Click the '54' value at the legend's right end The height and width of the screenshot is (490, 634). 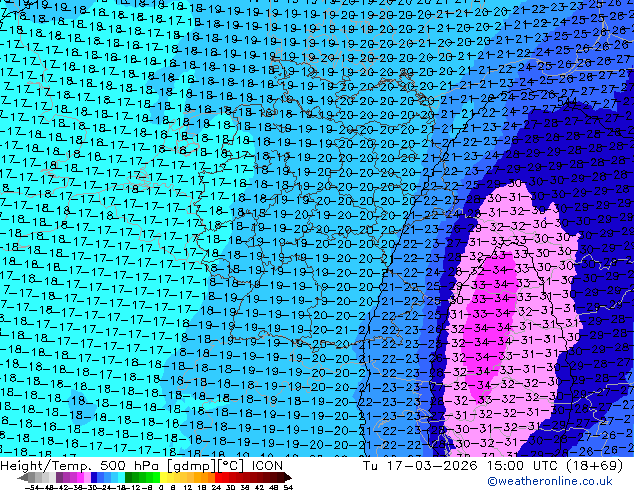click(x=288, y=487)
